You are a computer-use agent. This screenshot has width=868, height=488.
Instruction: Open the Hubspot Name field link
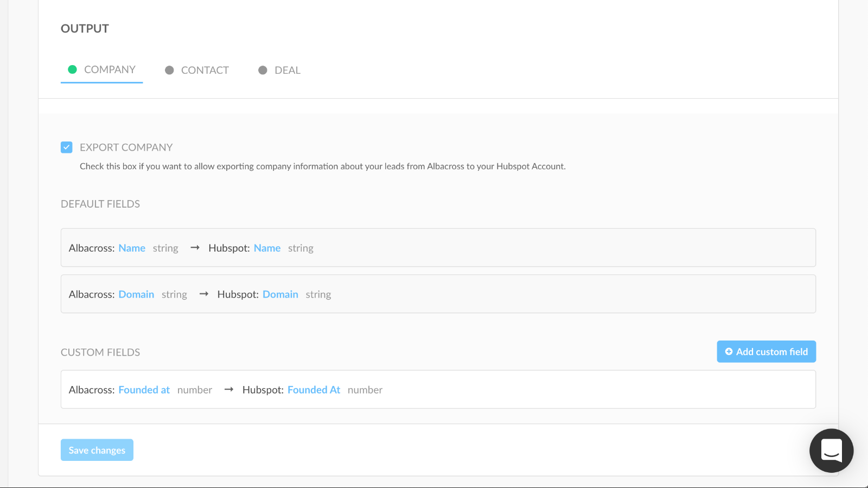click(267, 248)
